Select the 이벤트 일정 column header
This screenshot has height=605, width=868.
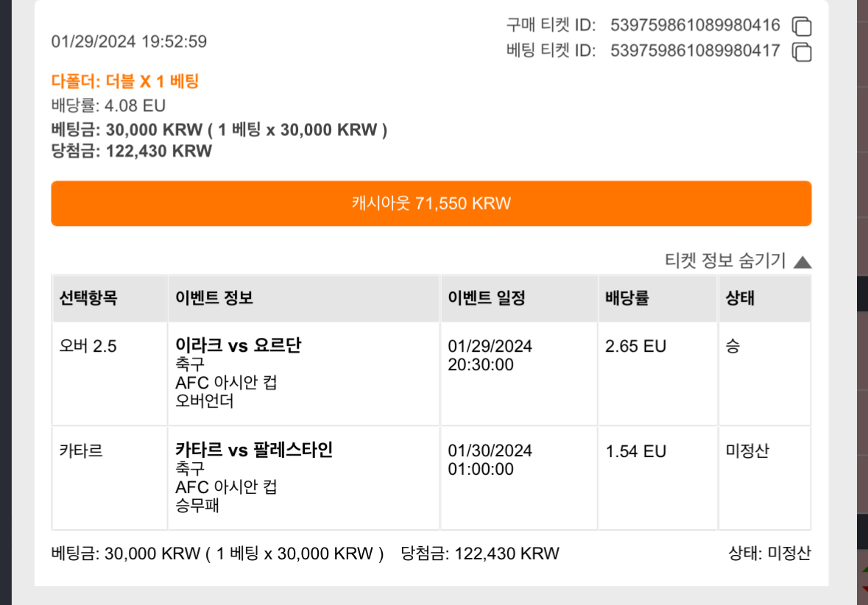519,298
